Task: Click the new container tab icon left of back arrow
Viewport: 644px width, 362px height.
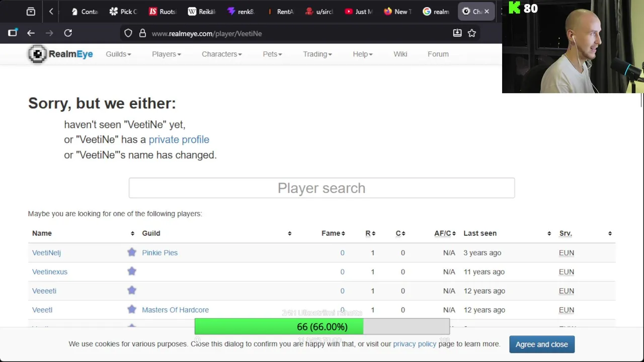Action: tap(13, 33)
